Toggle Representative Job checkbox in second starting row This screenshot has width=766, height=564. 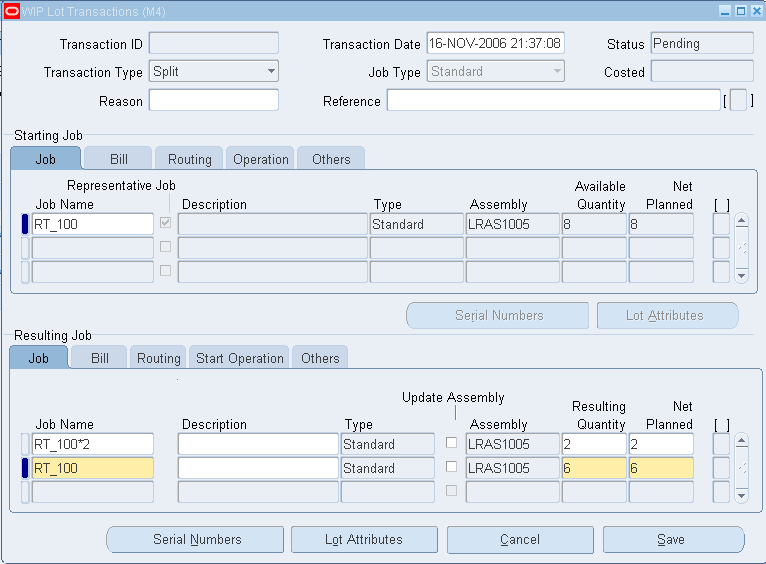pyautogui.click(x=166, y=247)
